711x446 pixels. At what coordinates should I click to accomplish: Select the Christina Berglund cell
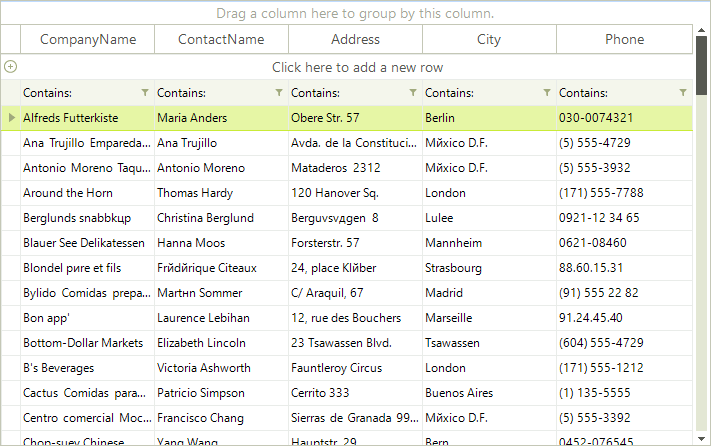(x=221, y=218)
